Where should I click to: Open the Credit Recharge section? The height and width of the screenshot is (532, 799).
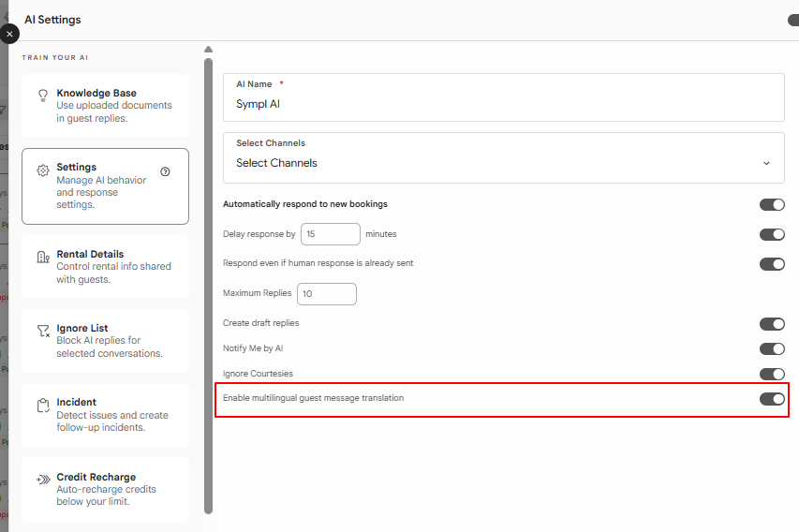click(x=106, y=489)
